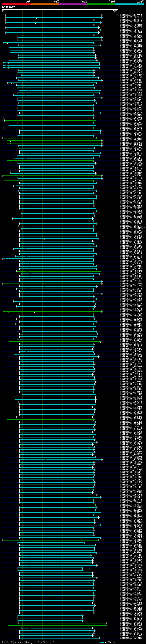Select the UniRef100_A5E637 label
This screenshot has width=146, height=644.
point(131,103)
